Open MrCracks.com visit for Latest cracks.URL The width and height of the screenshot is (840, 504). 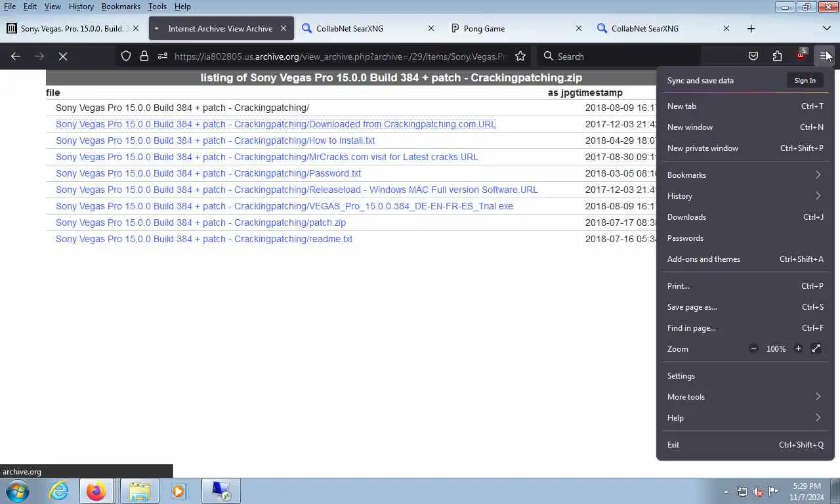(x=267, y=157)
